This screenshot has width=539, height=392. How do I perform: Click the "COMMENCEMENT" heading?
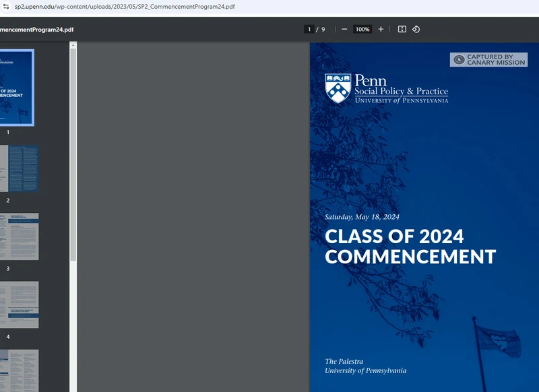[x=410, y=257]
